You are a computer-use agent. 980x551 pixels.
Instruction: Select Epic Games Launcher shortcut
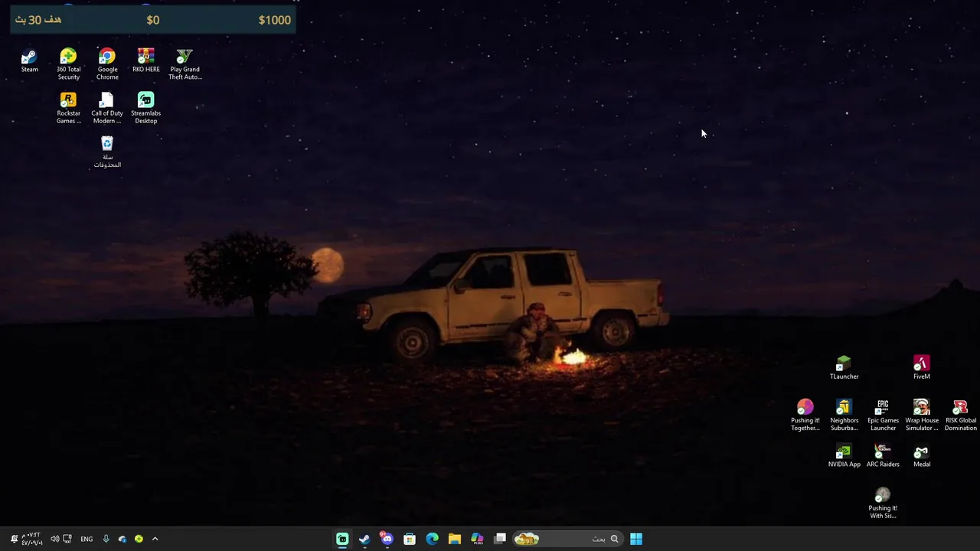883,415
